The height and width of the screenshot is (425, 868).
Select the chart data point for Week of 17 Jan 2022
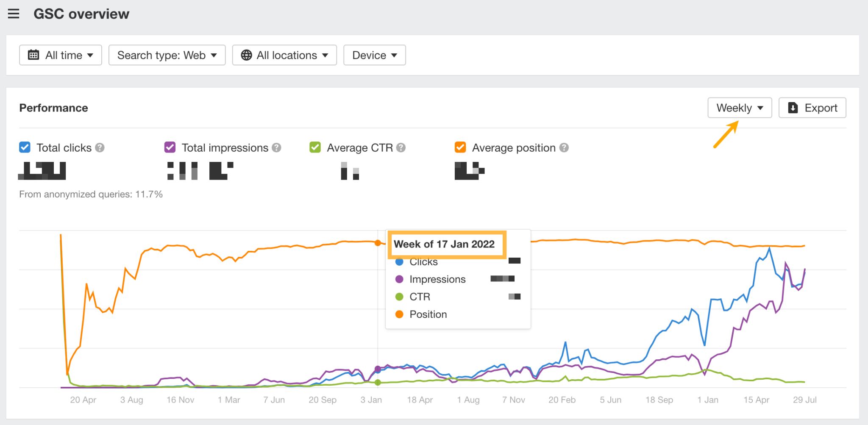(378, 243)
